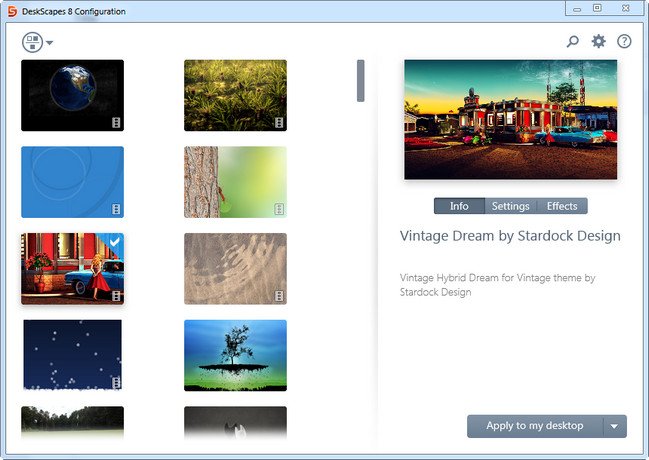This screenshot has width=649, height=460.
Task: Click film strip icon on grass thumbnail
Action: pyautogui.click(x=279, y=123)
